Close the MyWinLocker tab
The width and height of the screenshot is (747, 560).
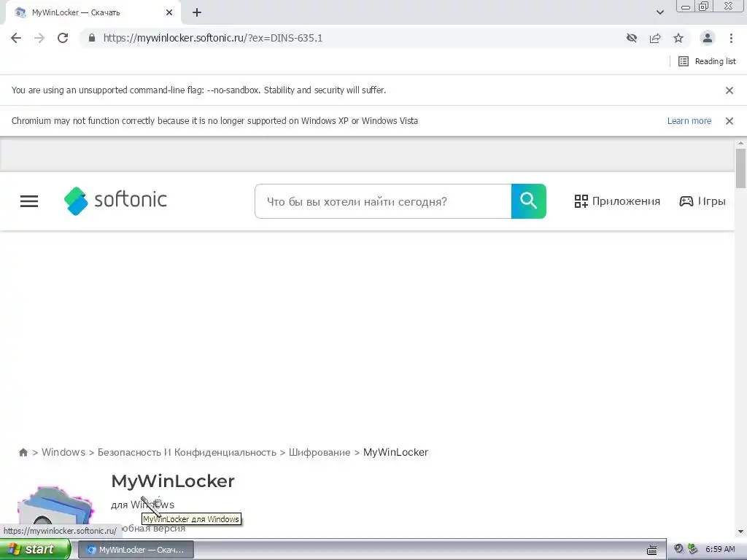169,12
